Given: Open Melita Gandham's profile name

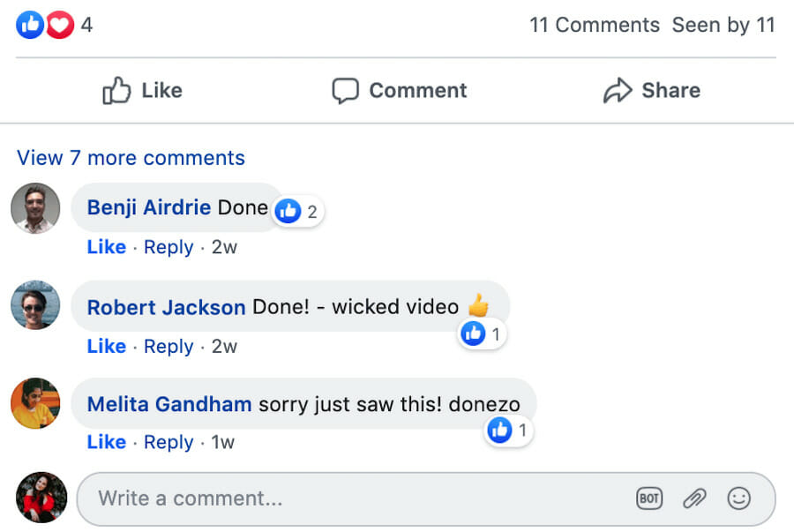Looking at the screenshot, I should [x=169, y=404].
